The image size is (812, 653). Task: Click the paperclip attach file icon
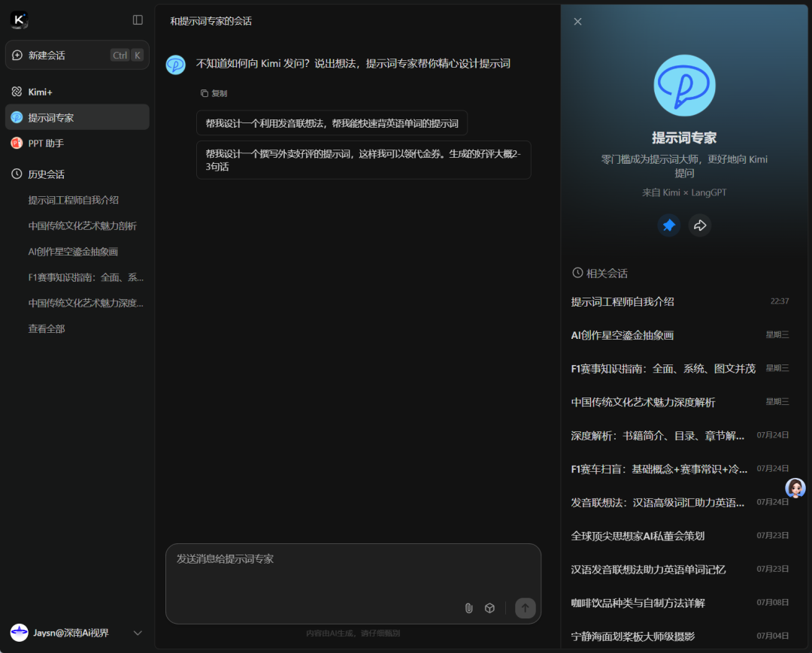click(x=468, y=608)
